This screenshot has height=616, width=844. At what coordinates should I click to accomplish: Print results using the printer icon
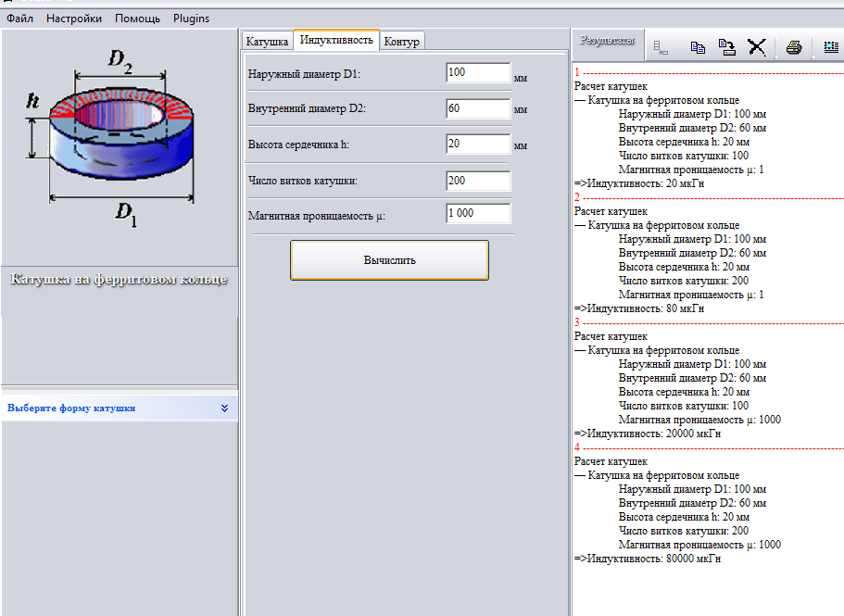pyautogui.click(x=794, y=48)
